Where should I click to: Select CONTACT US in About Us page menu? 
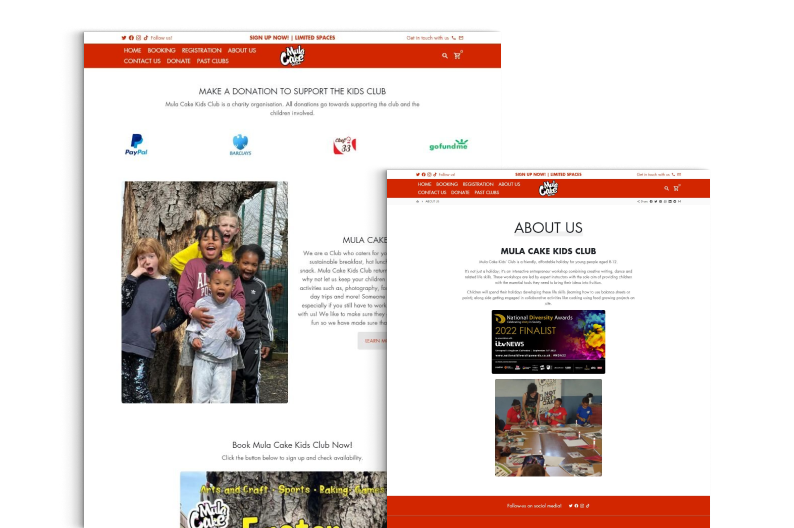[432, 192]
